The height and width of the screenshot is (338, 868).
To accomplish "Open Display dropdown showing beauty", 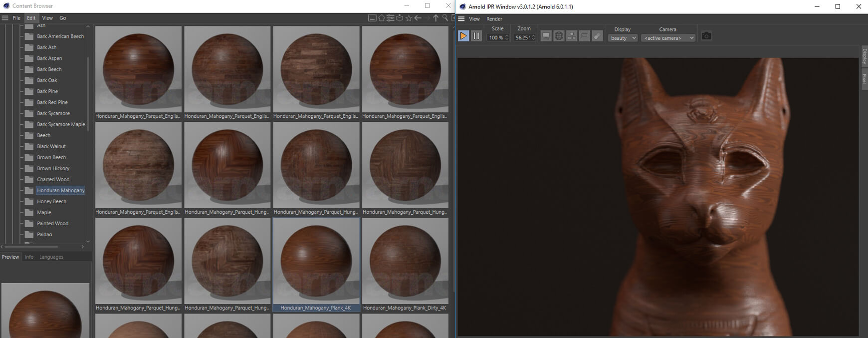I will pyautogui.click(x=623, y=38).
